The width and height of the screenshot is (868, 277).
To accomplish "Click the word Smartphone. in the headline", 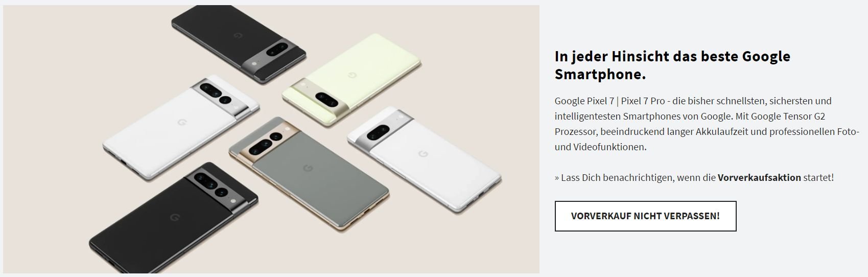I will click(600, 74).
